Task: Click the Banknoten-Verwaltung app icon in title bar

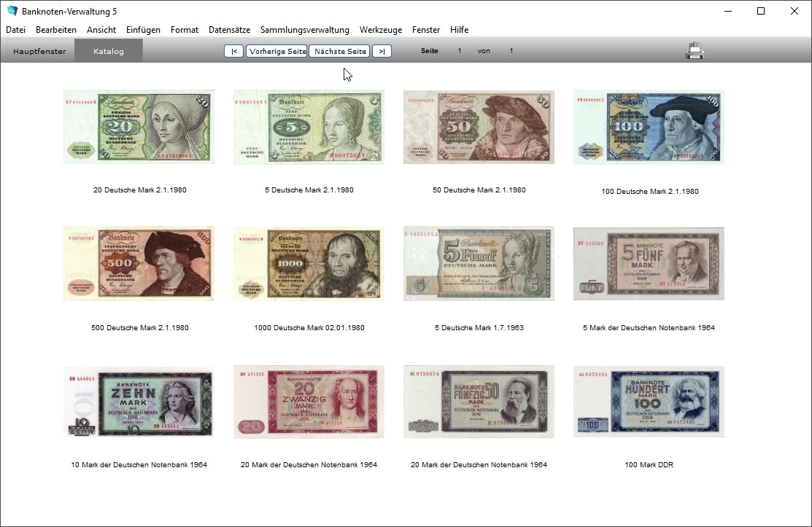Action: [12, 11]
